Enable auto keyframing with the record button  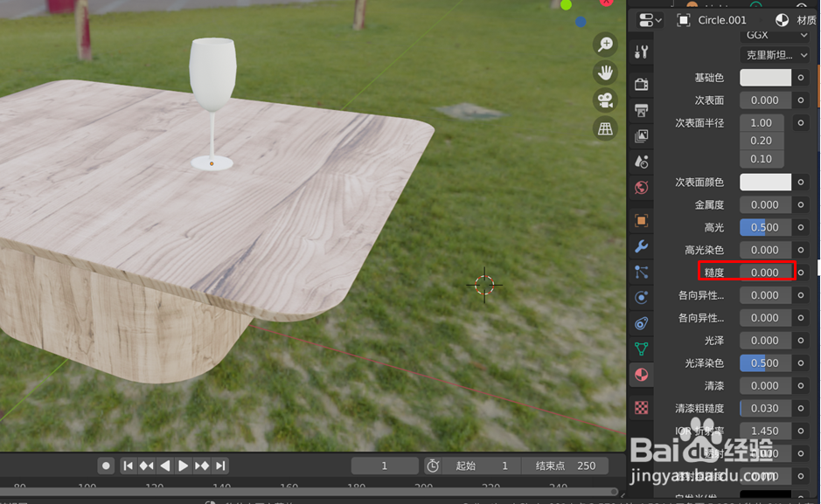(x=105, y=466)
